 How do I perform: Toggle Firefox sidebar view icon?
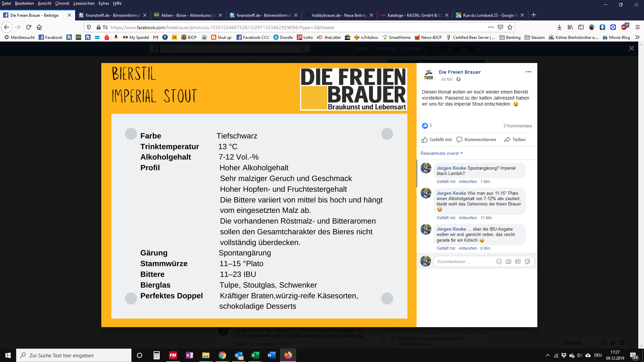pos(581,27)
